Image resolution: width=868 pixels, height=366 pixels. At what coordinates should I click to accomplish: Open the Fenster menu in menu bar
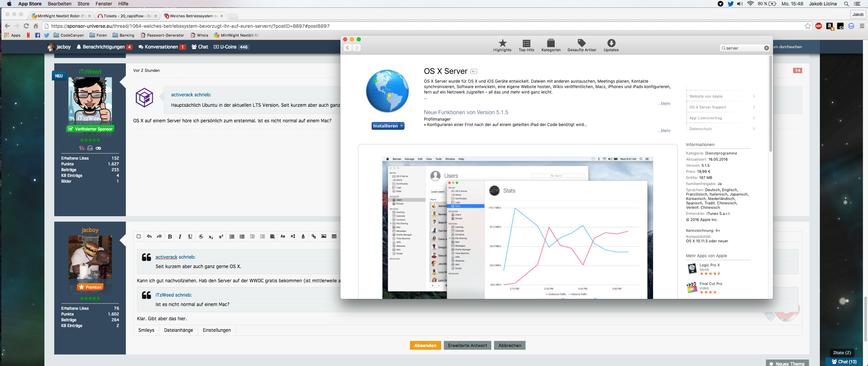[104, 4]
